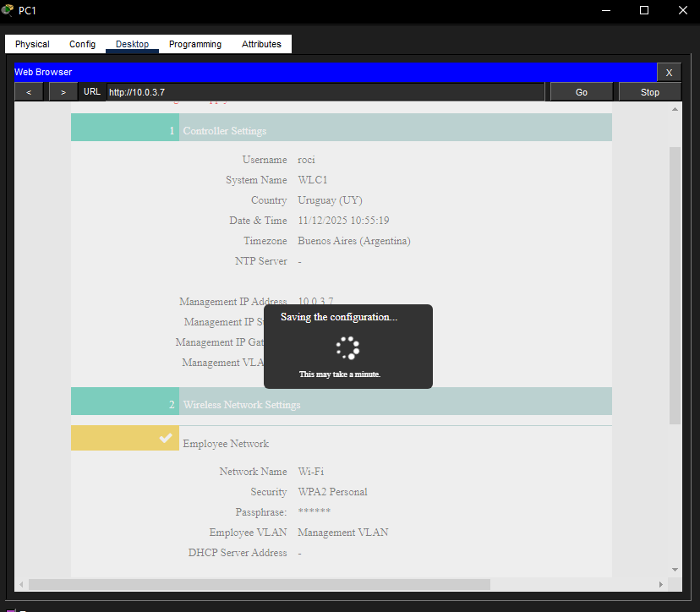The image size is (700, 612).
Task: Select the Programming tab
Action: (x=194, y=44)
